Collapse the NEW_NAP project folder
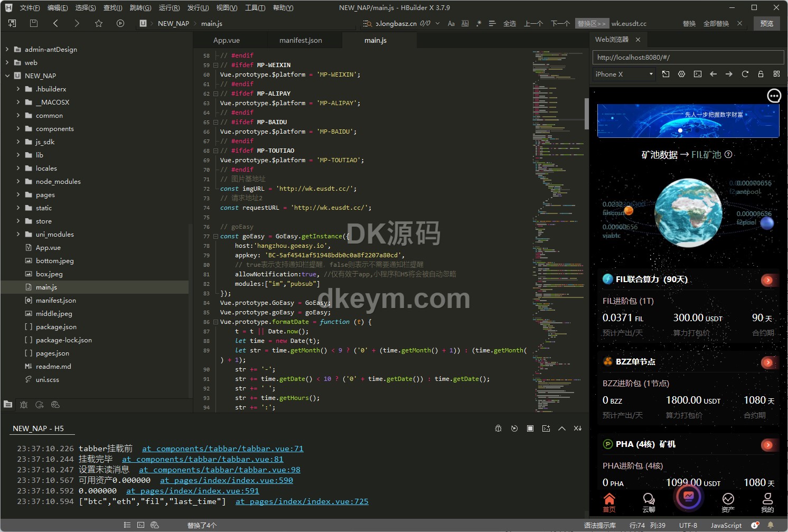The image size is (788, 532). (7, 76)
